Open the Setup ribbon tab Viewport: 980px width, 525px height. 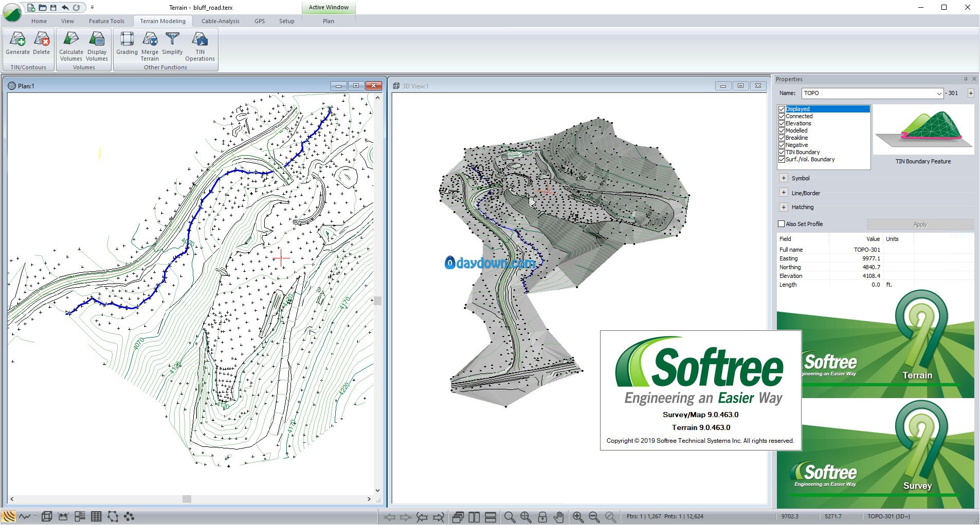(287, 21)
